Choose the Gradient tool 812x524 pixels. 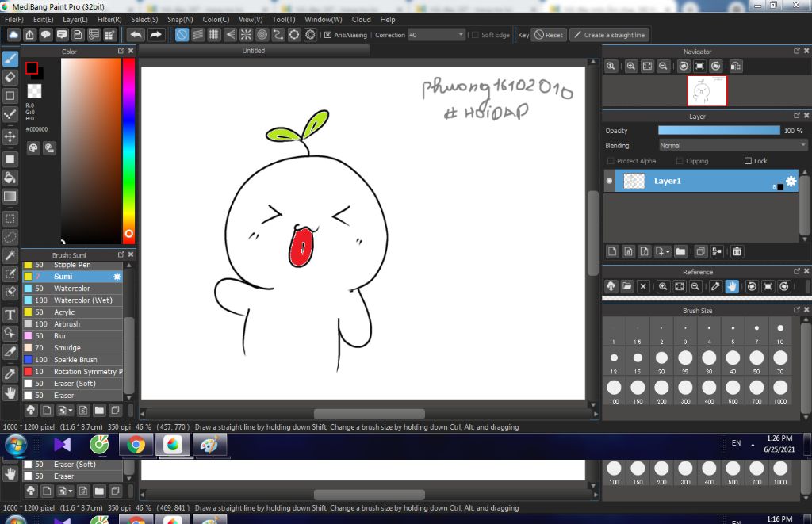(x=10, y=197)
